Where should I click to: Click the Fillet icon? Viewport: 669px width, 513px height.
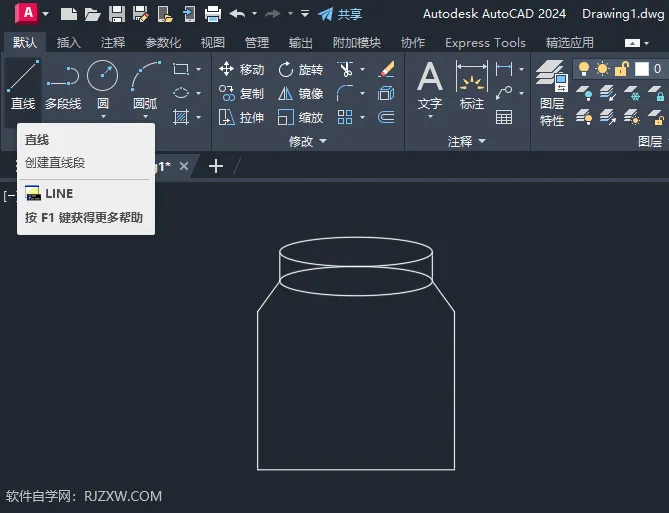pos(345,93)
